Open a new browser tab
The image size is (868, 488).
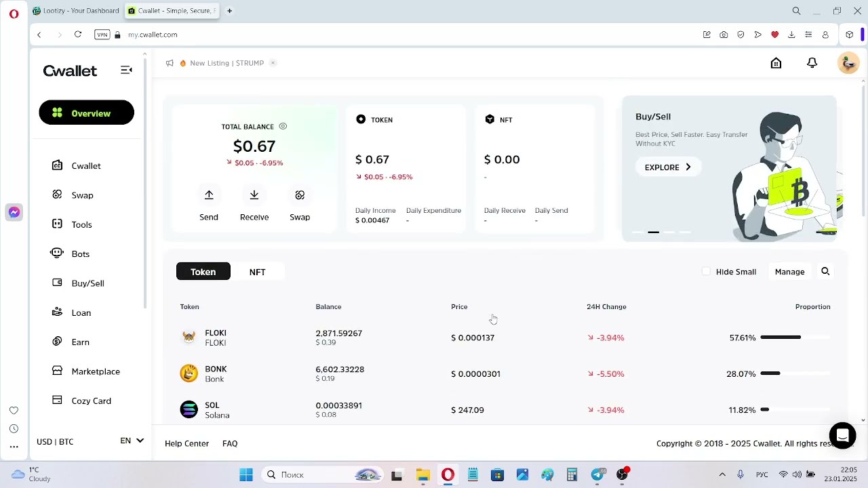coord(229,11)
